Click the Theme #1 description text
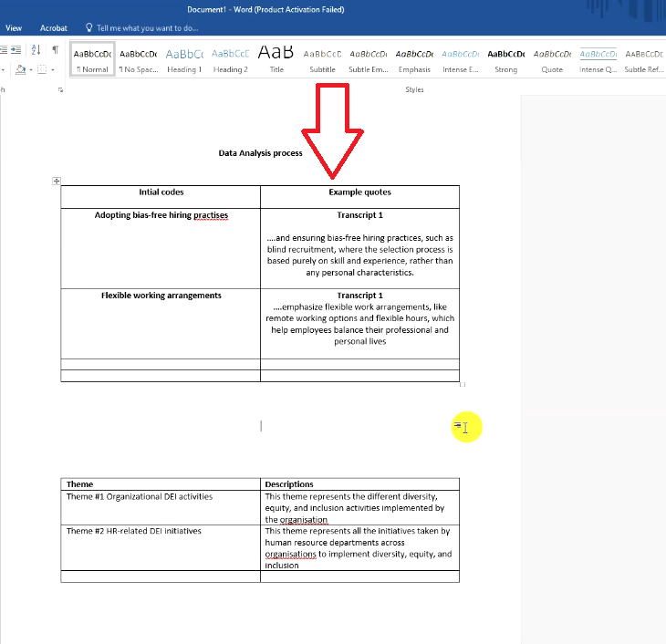 tap(355, 508)
